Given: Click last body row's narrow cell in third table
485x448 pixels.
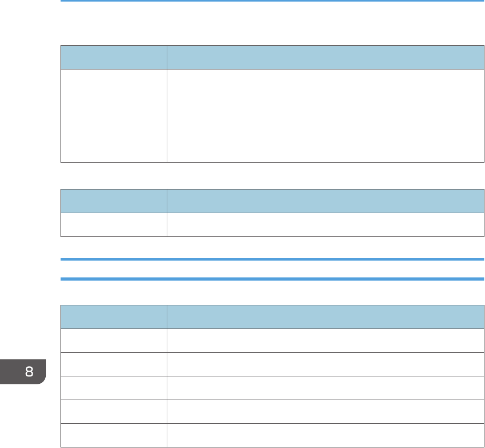Looking at the screenshot, I should [114, 435].
